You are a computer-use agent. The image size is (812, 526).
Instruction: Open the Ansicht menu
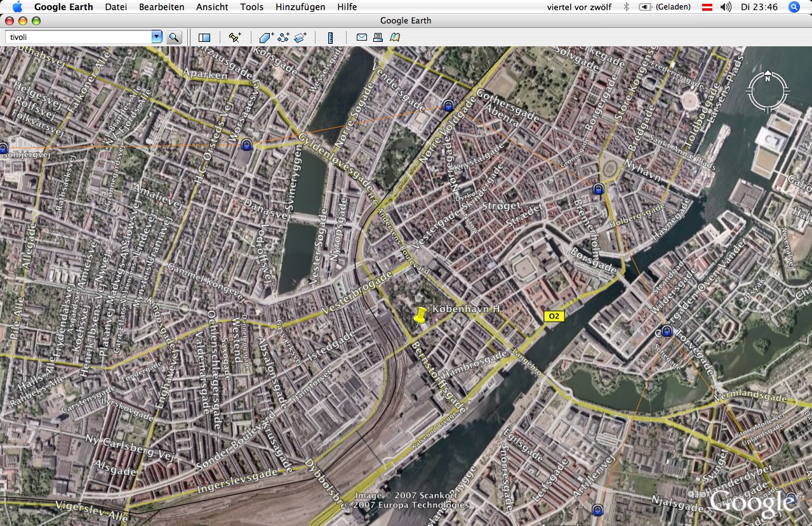212,7
